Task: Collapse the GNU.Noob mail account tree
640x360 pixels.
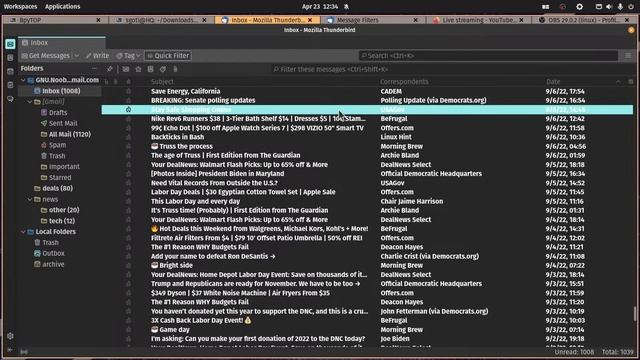Action: coord(23,80)
